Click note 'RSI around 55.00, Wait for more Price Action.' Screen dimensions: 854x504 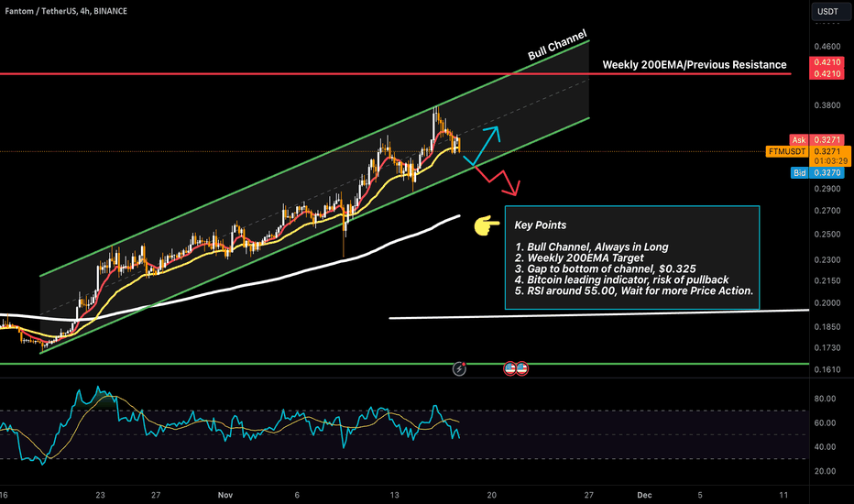634,290
